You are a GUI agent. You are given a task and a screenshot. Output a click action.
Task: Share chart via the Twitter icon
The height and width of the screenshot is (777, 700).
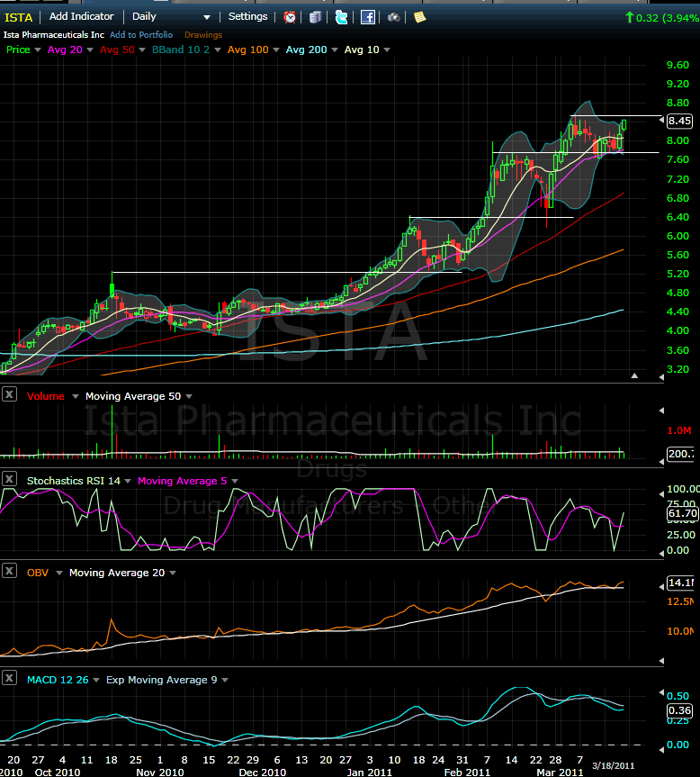(341, 17)
